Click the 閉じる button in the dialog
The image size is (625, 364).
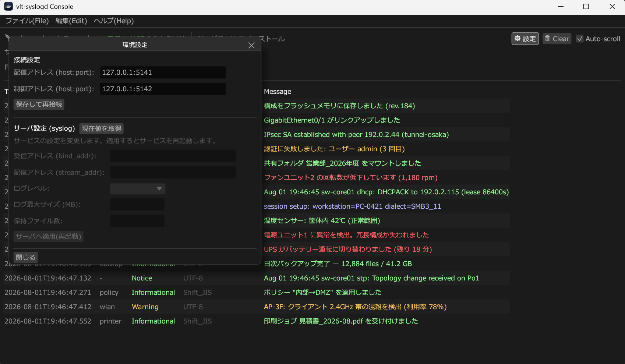(26, 257)
